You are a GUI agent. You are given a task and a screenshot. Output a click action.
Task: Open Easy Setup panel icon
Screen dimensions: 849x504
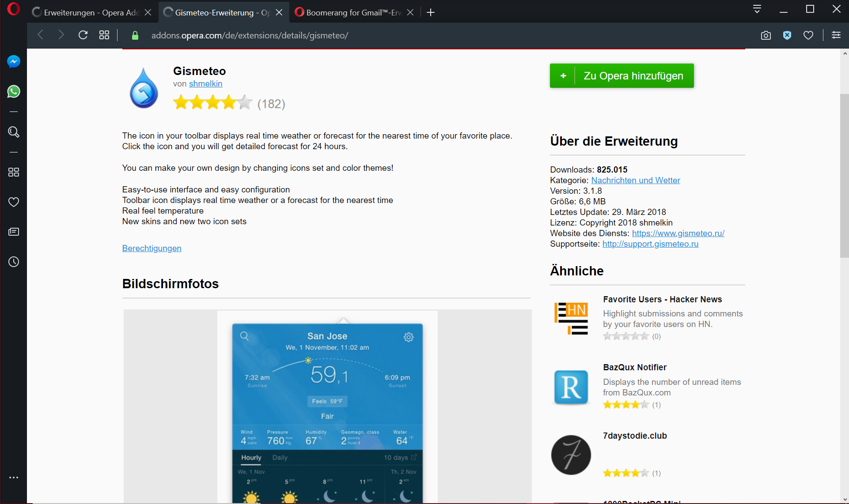836,35
